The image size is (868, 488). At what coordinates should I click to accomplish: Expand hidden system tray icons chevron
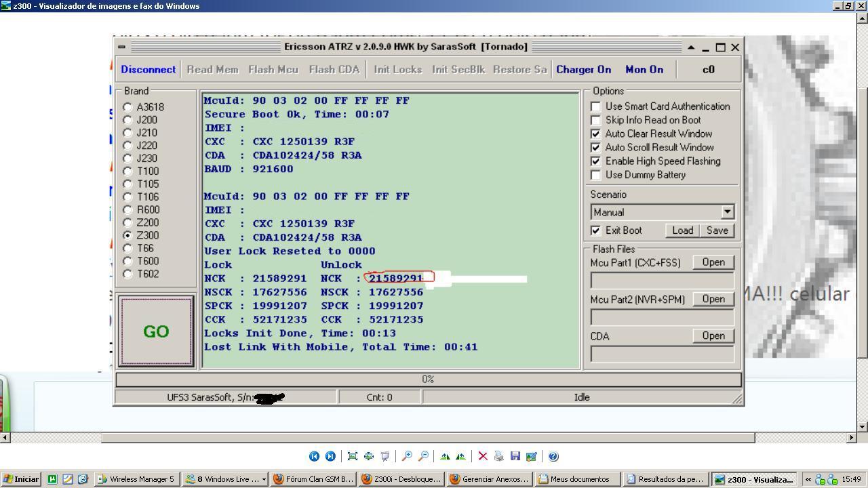tap(808, 479)
